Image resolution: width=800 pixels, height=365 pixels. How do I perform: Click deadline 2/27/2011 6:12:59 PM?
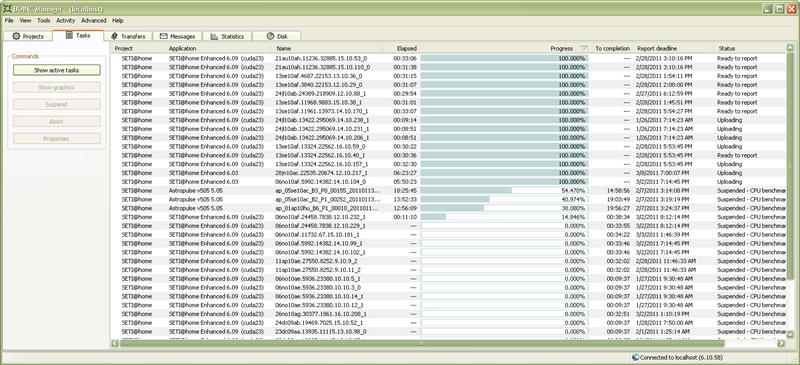point(664,93)
